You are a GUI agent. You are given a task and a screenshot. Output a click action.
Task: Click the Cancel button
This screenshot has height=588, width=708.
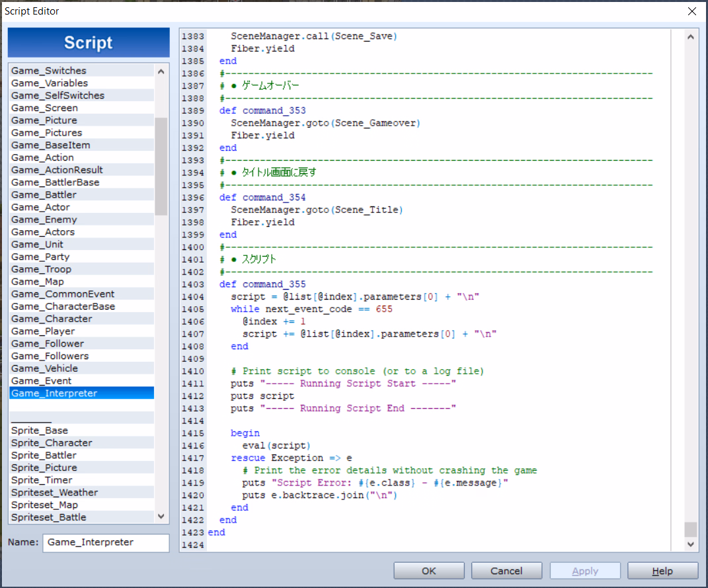[506, 571]
